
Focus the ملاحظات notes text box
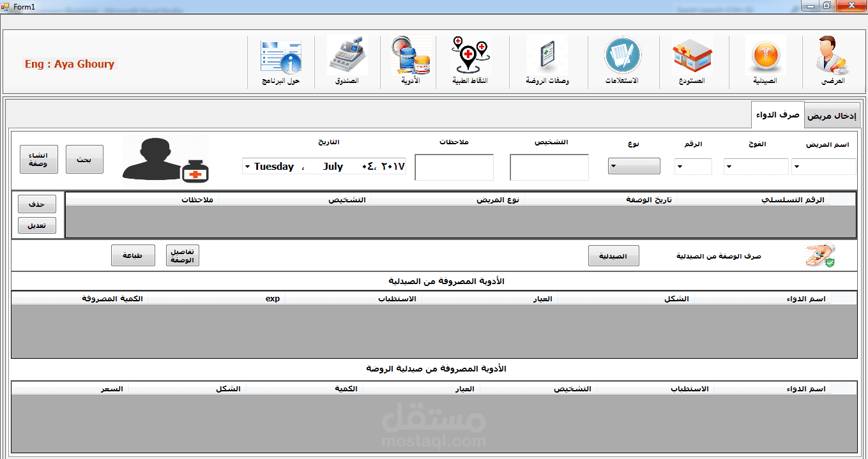[x=454, y=167]
